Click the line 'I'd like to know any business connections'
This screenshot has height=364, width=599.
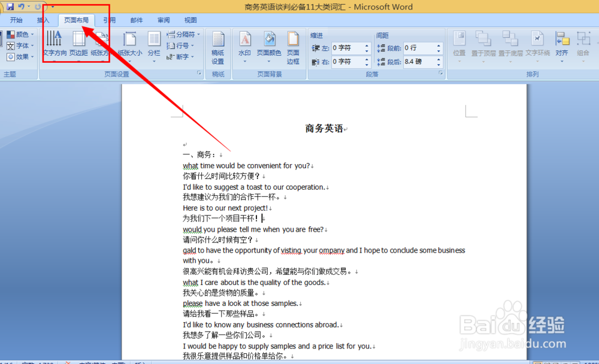coord(261,325)
